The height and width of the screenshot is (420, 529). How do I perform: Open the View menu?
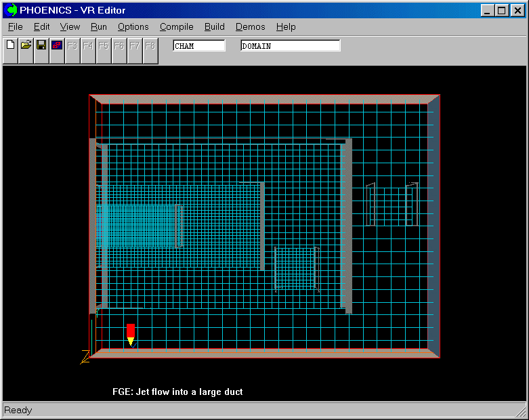(70, 26)
